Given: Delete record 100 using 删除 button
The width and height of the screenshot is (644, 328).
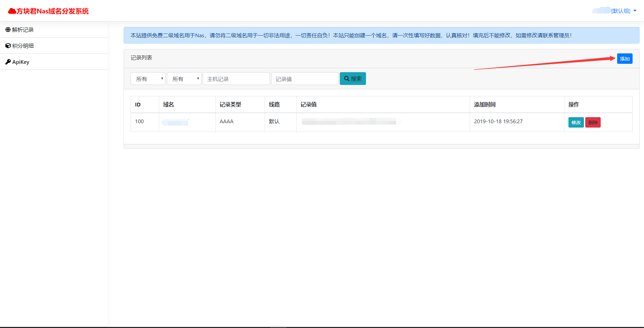Looking at the screenshot, I should [593, 123].
